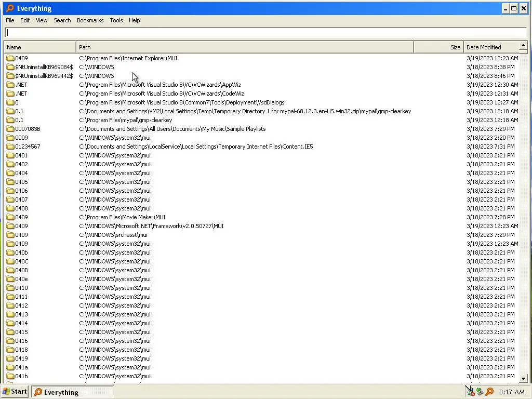
Task: Select 0409 in Movie Maker\MUI path
Action: (21, 217)
